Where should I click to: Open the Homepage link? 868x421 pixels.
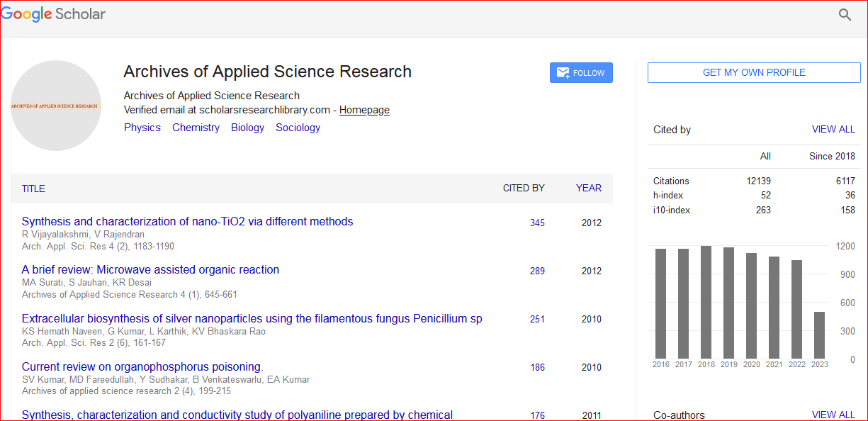pos(364,110)
